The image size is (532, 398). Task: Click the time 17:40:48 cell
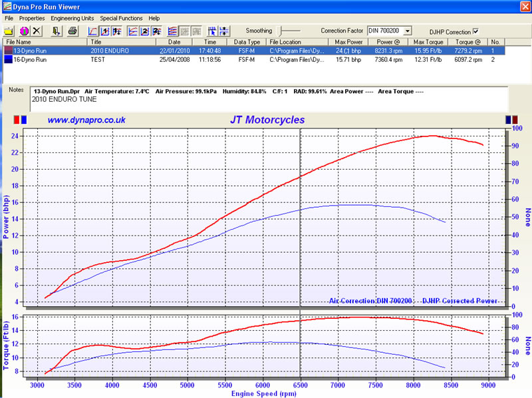(209, 51)
